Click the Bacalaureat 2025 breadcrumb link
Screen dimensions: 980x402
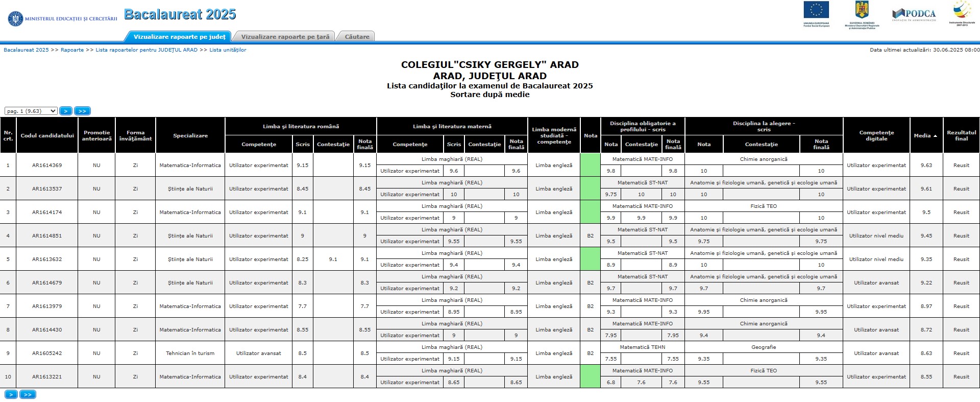point(26,50)
